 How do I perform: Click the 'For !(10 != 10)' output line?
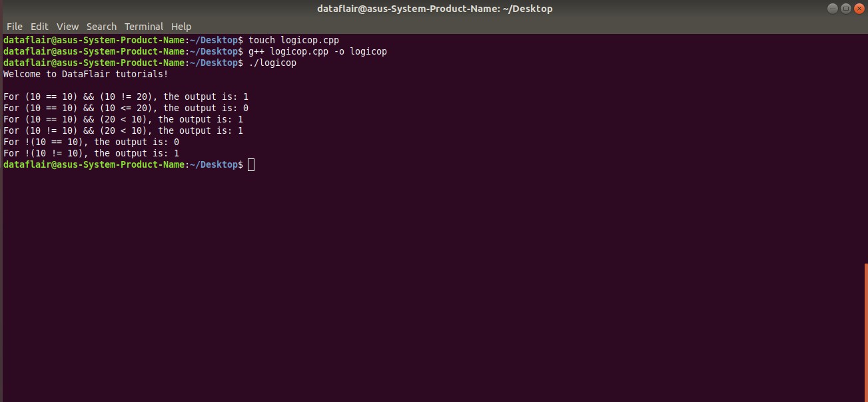[91, 153]
